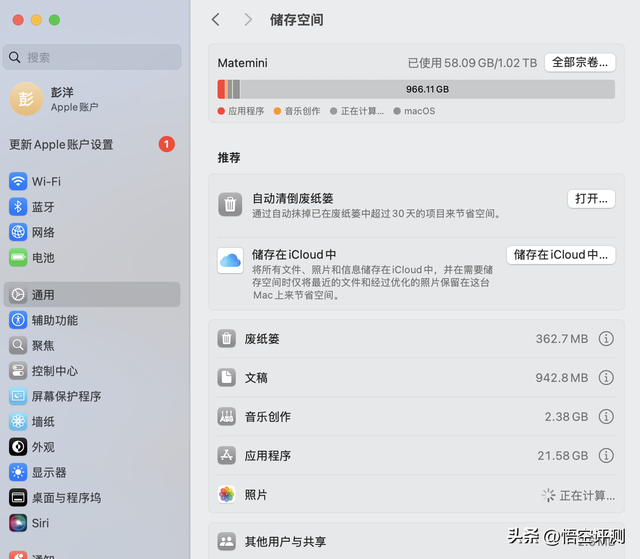The height and width of the screenshot is (559, 640).
Task: Click the 打开... button for auto-empty trash
Action: 591,199
